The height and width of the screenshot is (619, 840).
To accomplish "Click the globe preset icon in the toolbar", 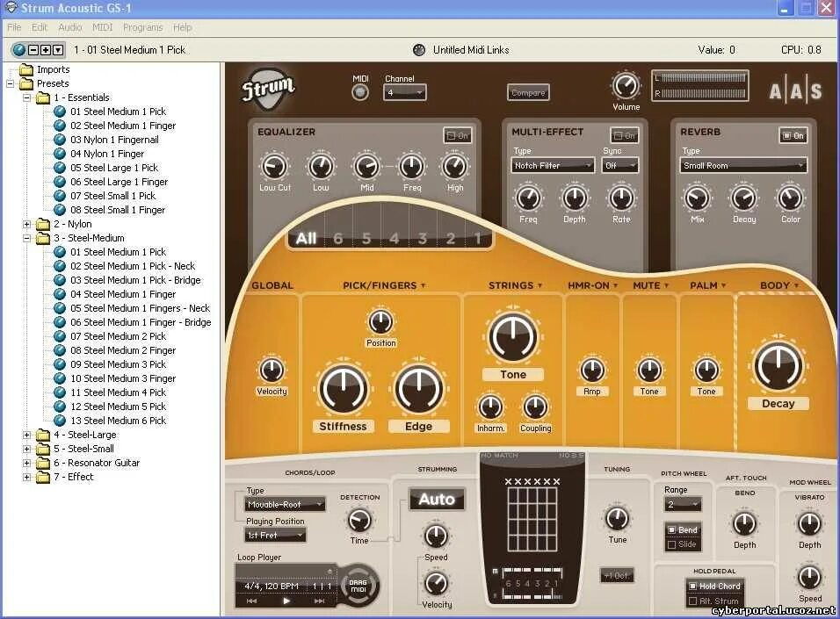I will point(19,50).
